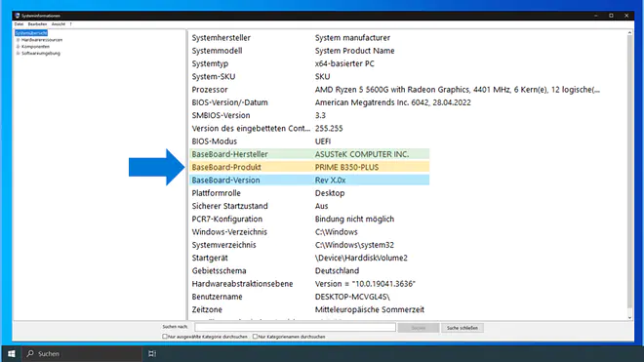Enable Nur ausgewählte Kategorie durchsuchen checkbox
The width and height of the screenshot is (644, 362).
pos(165,337)
